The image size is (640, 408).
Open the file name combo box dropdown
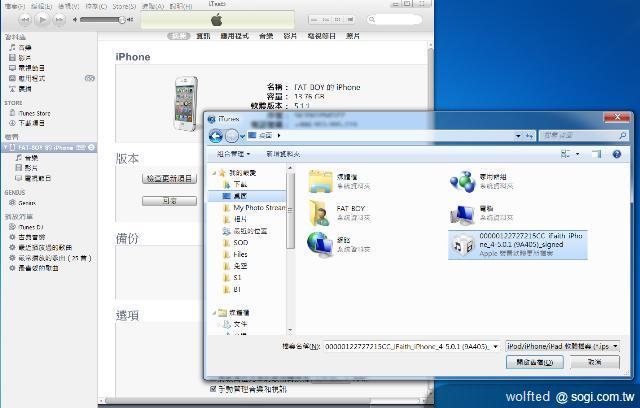point(496,346)
